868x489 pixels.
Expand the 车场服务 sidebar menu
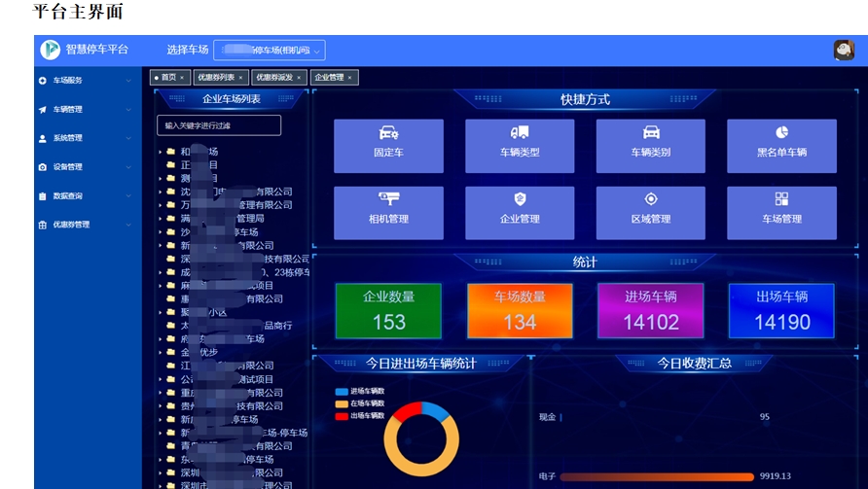86,81
